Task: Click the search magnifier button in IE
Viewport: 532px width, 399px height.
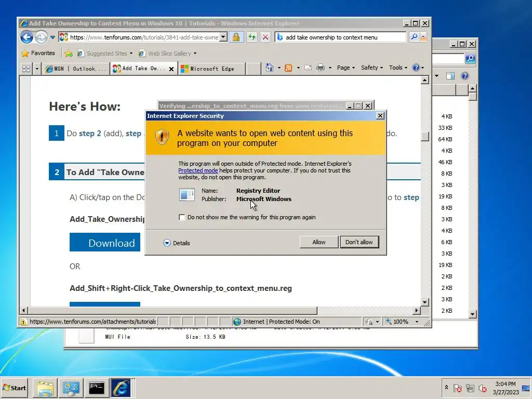Action: coord(414,37)
